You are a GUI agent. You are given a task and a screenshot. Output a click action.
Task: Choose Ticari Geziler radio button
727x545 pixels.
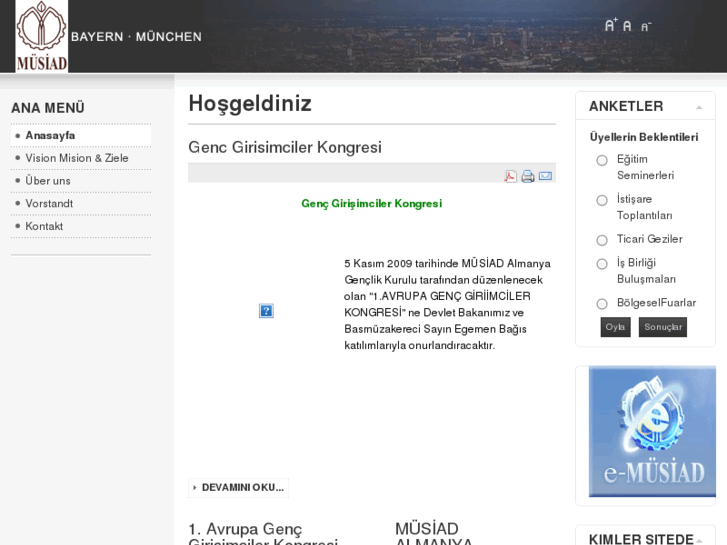(602, 240)
